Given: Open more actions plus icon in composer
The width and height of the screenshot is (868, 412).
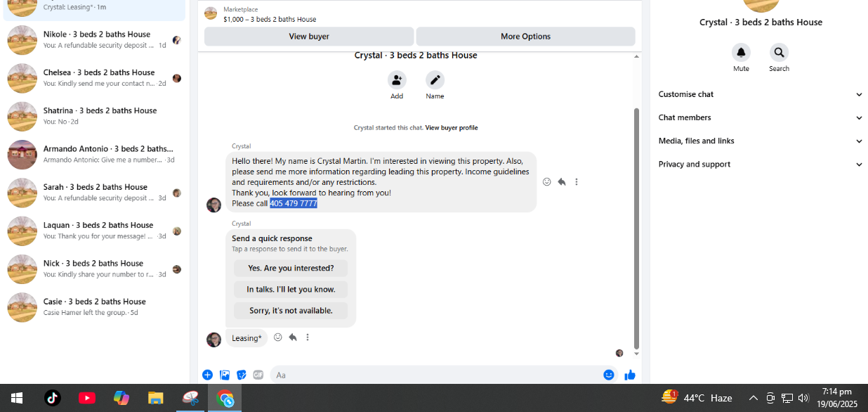Looking at the screenshot, I should (x=207, y=375).
